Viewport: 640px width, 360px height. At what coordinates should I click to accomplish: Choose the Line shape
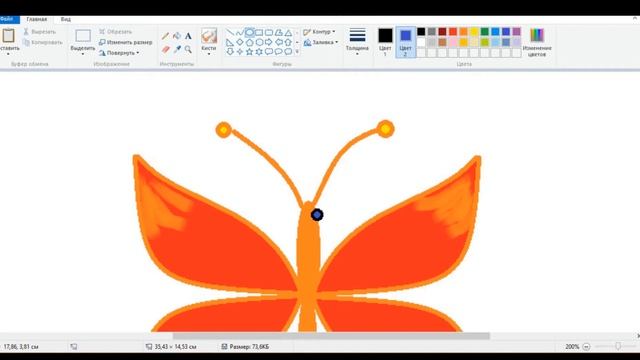230,33
